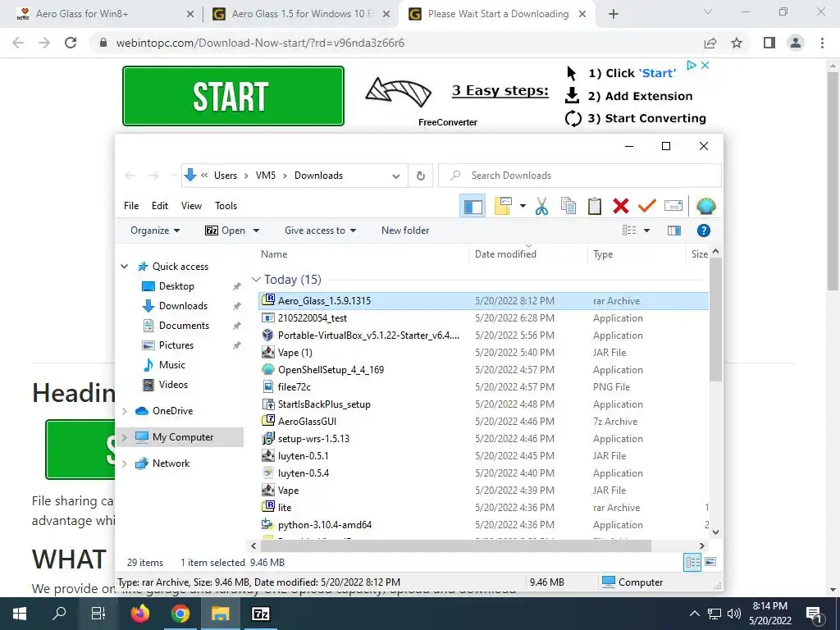The width and height of the screenshot is (840, 630).
Task: Click the 7z Open button
Action: coord(225,231)
